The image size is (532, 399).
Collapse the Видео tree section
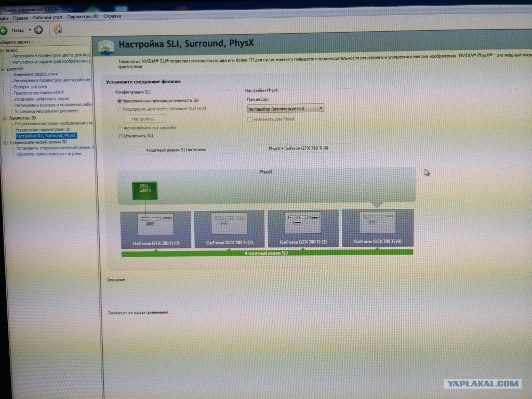[2, 50]
